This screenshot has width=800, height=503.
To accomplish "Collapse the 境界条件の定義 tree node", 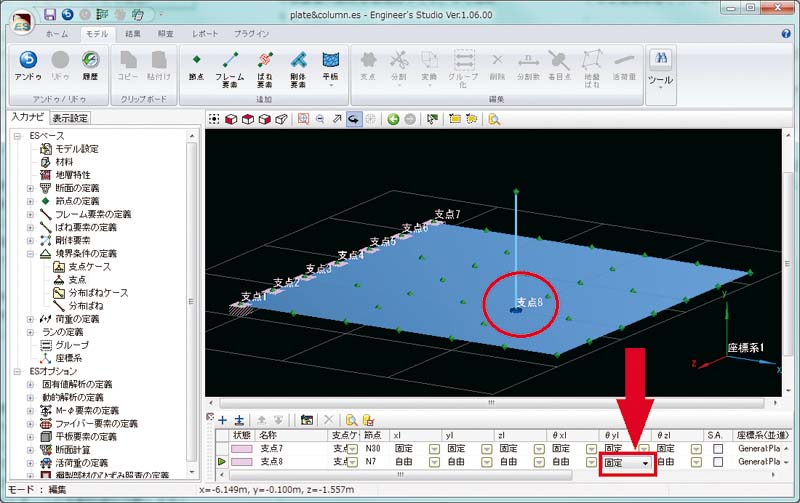I will pyautogui.click(x=30, y=254).
